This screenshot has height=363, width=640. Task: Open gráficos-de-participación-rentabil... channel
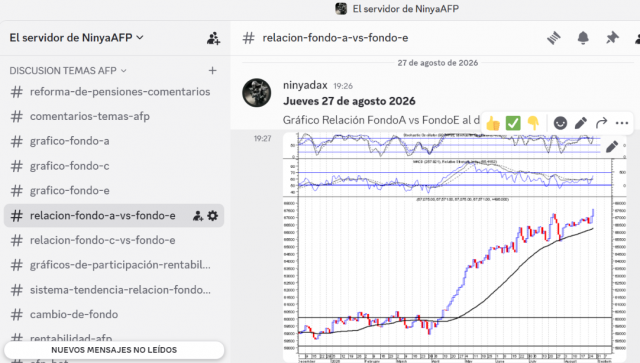coord(114,265)
